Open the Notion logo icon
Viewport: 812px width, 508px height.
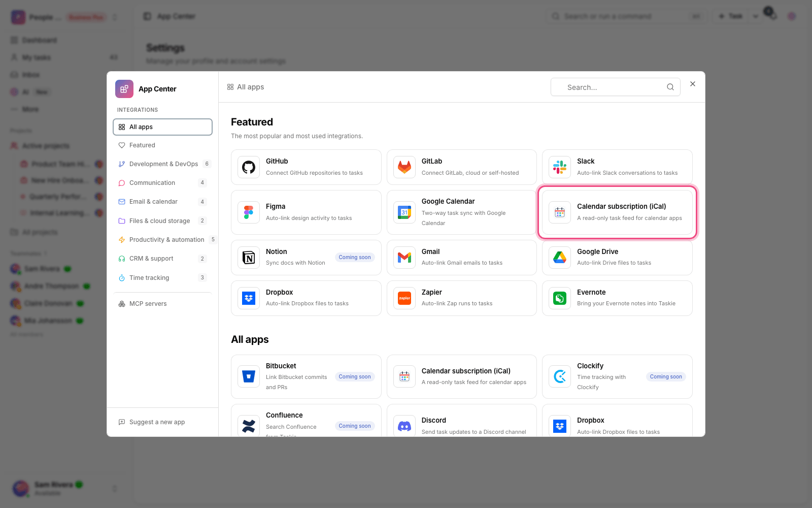click(x=249, y=258)
